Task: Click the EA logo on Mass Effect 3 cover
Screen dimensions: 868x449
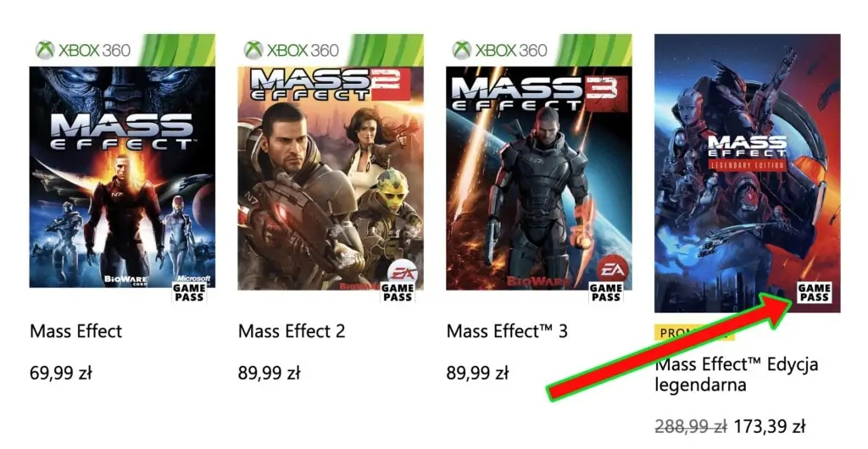Action: tap(608, 269)
